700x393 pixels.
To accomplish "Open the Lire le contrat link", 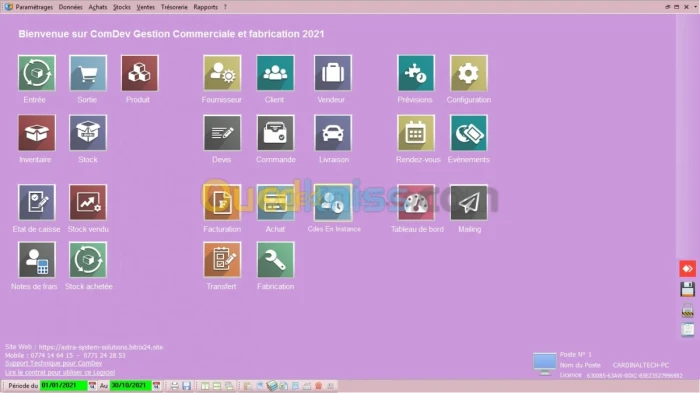I will 60,372.
